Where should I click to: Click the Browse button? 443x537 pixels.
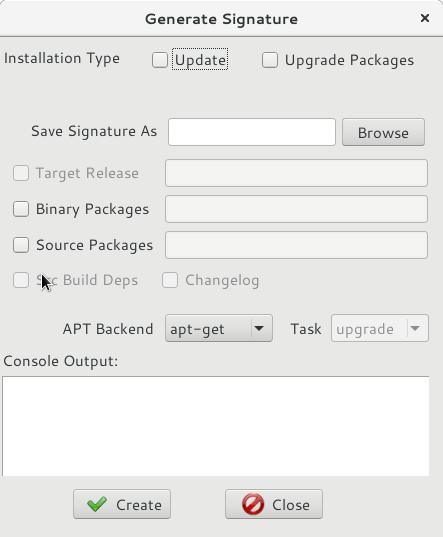383,132
